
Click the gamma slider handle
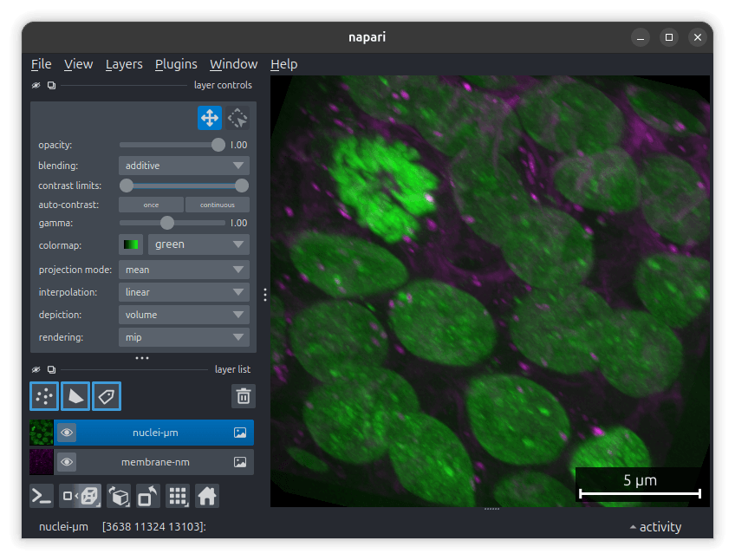pyautogui.click(x=167, y=223)
